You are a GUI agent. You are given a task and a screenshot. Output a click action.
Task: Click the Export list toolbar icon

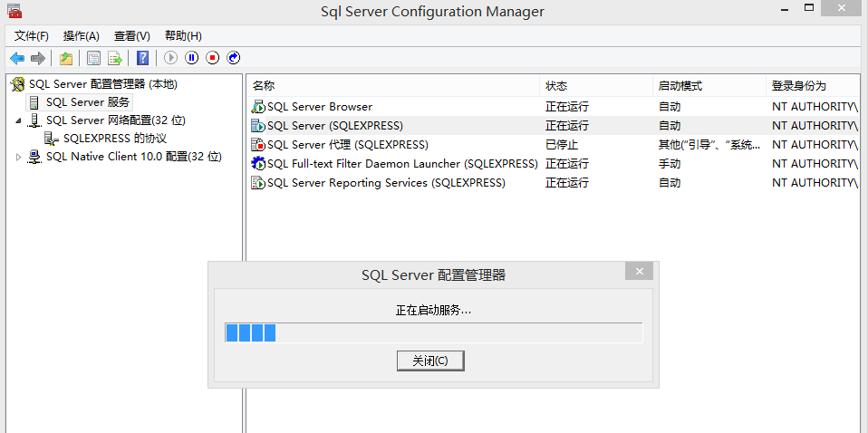pyautogui.click(x=114, y=58)
